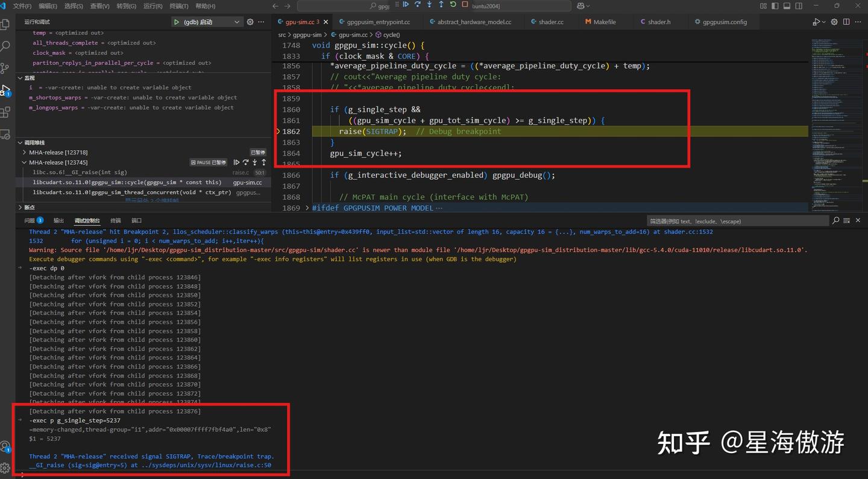This screenshot has width=868, height=479.
Task: Unfold #ifdef GPGPUSIM_POWER_MODEL at line 1869
Action: click(x=307, y=208)
